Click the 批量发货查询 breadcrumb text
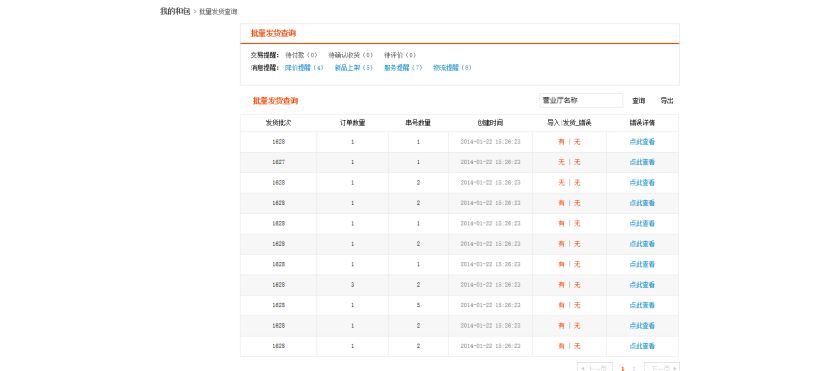 [218, 12]
